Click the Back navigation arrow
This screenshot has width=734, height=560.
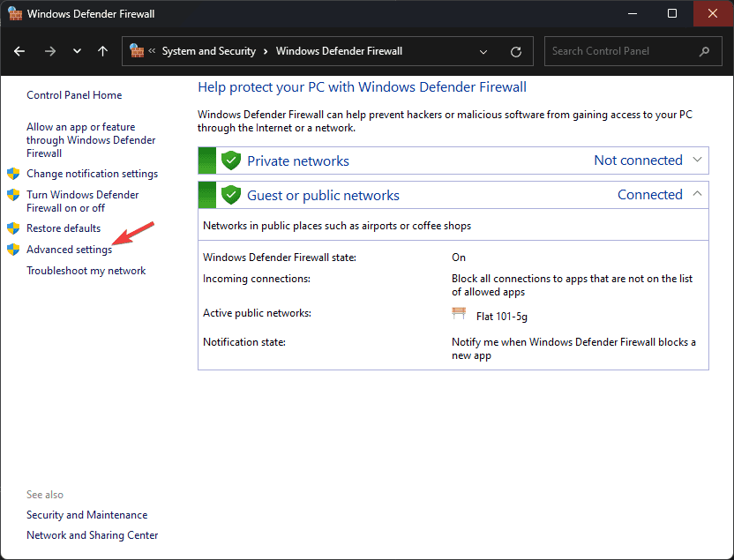19,51
